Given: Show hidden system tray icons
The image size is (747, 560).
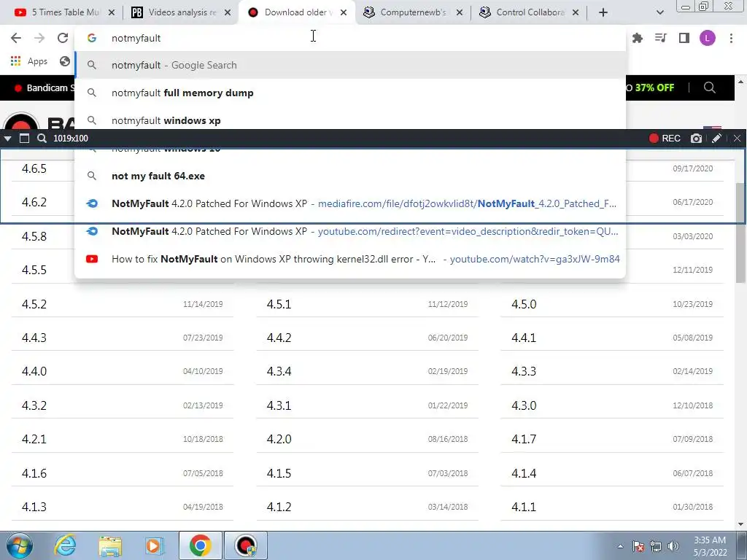Looking at the screenshot, I should [x=620, y=546].
